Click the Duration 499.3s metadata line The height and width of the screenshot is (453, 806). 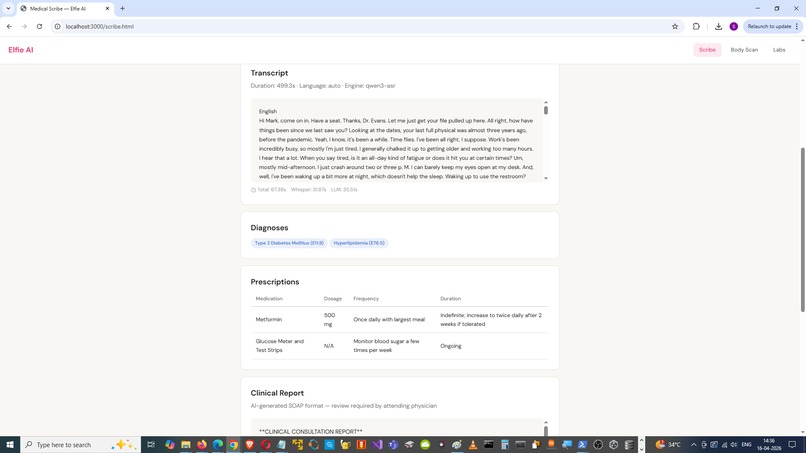[x=323, y=86]
